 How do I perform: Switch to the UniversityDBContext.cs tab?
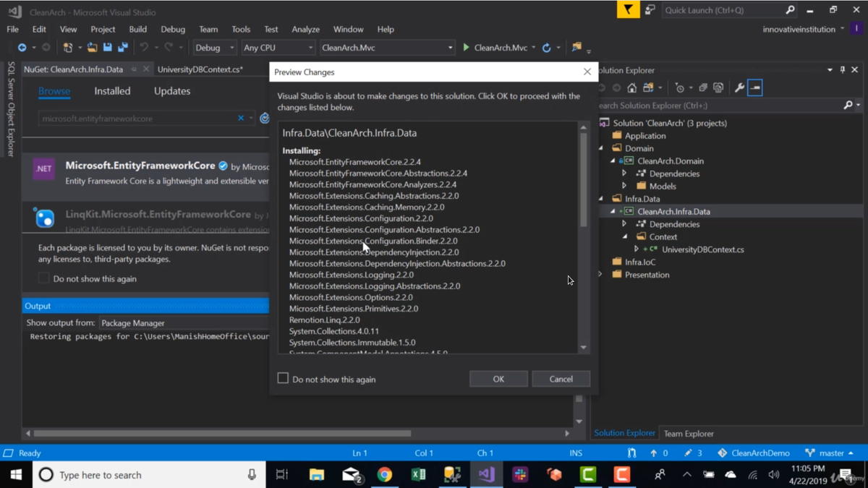(200, 69)
